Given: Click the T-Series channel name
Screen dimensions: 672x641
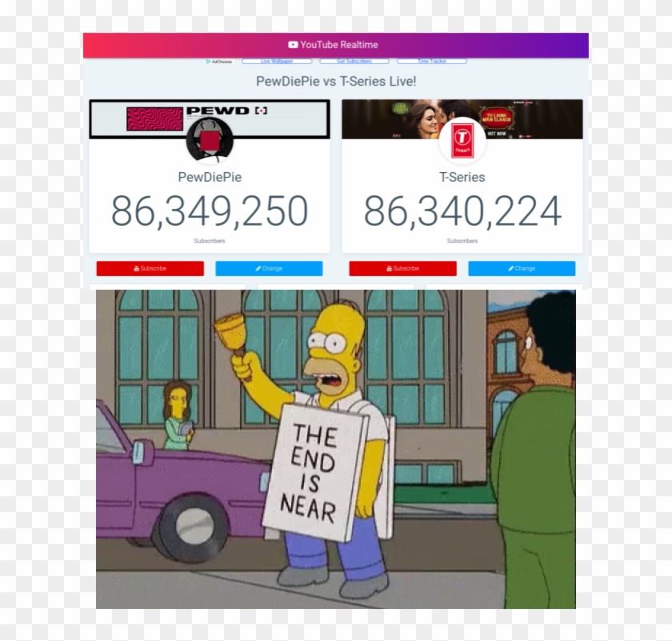Looking at the screenshot, I should [462, 177].
